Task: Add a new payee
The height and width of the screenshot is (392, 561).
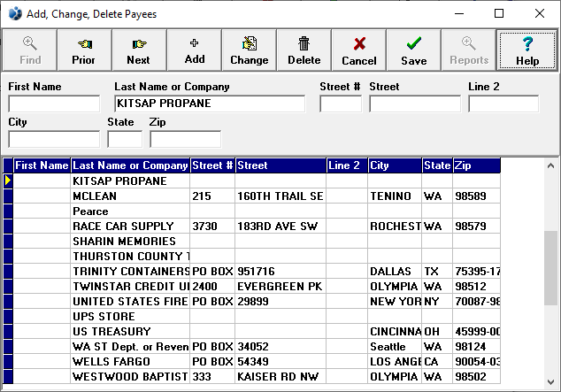Action: pyautogui.click(x=194, y=50)
